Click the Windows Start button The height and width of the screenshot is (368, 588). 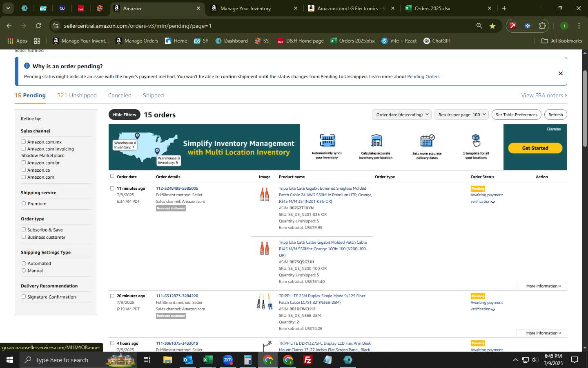(x=10, y=360)
